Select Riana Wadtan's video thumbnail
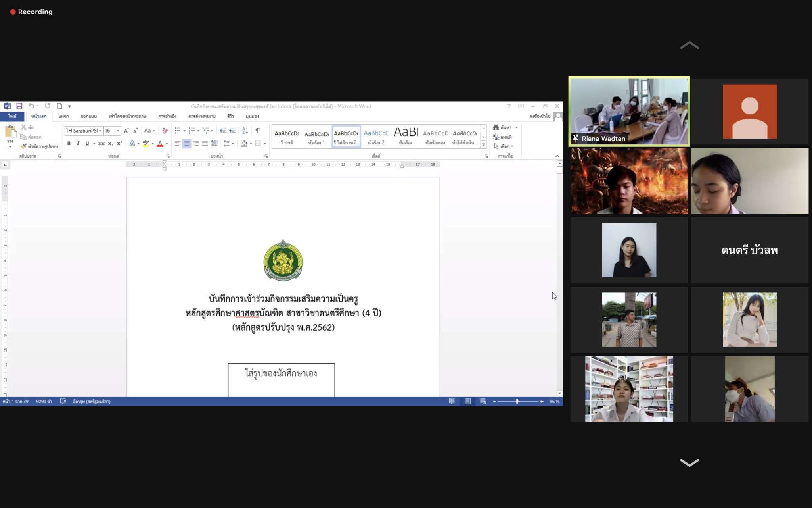The width and height of the screenshot is (812, 508). (x=629, y=111)
